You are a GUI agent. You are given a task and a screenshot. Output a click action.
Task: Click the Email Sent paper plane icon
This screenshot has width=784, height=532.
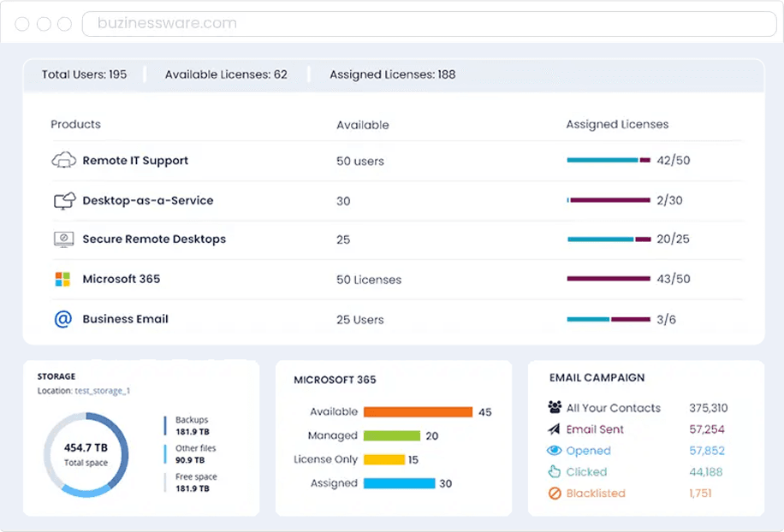[x=554, y=429]
